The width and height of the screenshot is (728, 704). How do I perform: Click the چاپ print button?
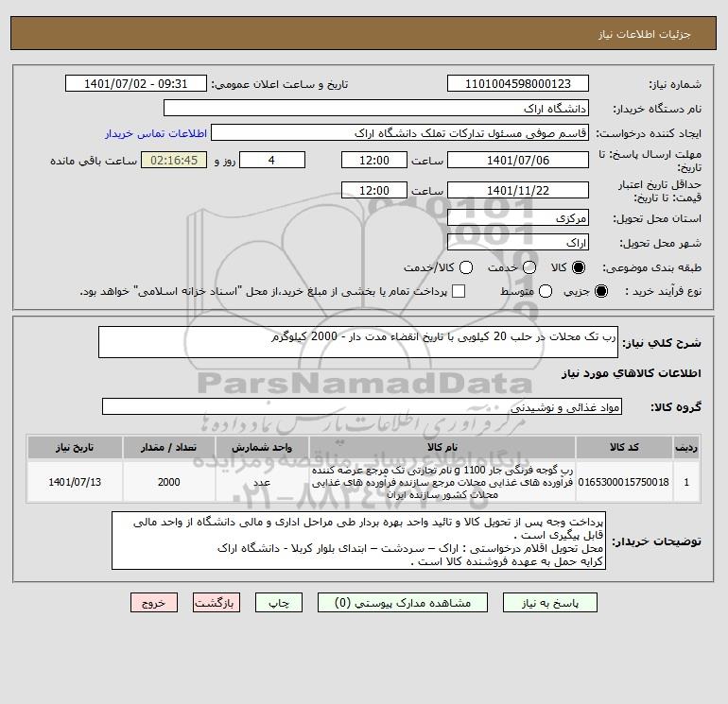[x=279, y=602]
